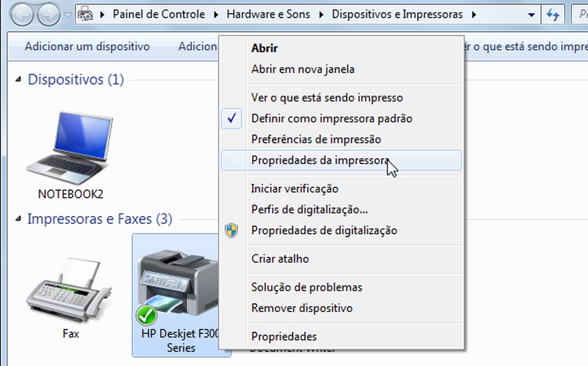Viewport: 588px width, 366px height.
Task: Choose Propriedades da impressora
Action: coord(320,160)
